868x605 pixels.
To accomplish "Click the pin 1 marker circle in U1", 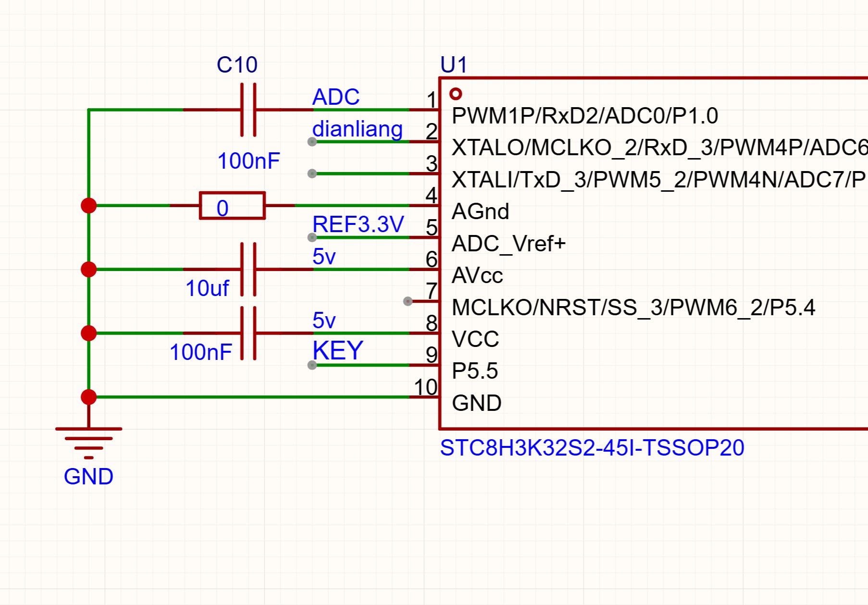I will (x=456, y=94).
